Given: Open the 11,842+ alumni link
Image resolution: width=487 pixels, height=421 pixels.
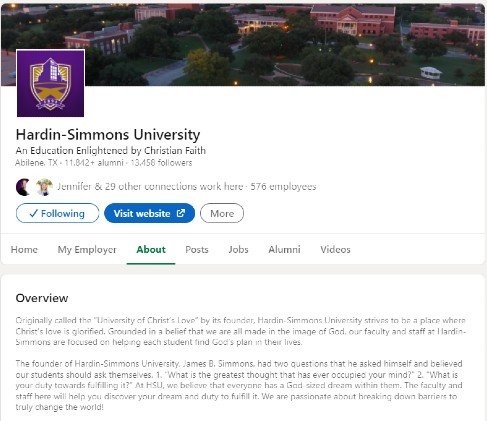Looking at the screenshot, I should coord(94,163).
